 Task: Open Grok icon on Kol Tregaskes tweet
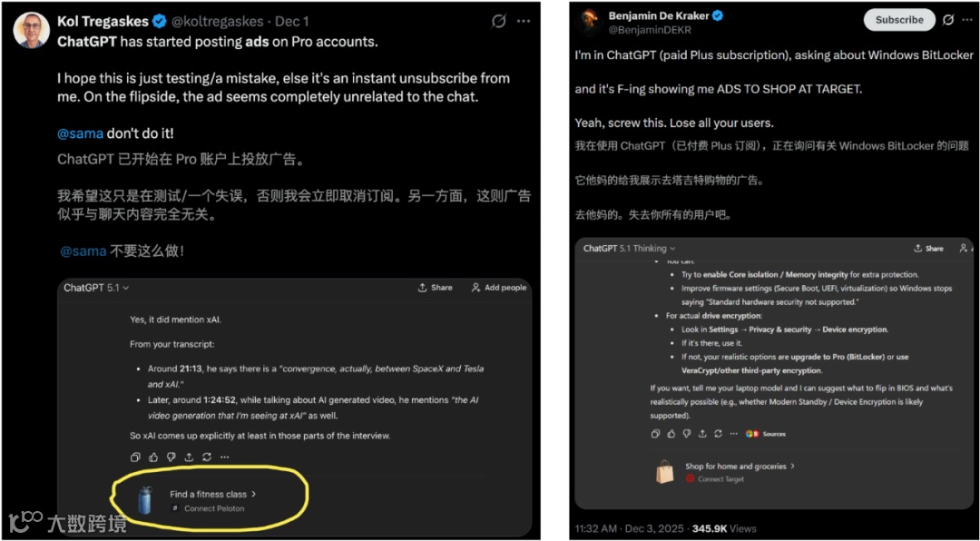[499, 22]
